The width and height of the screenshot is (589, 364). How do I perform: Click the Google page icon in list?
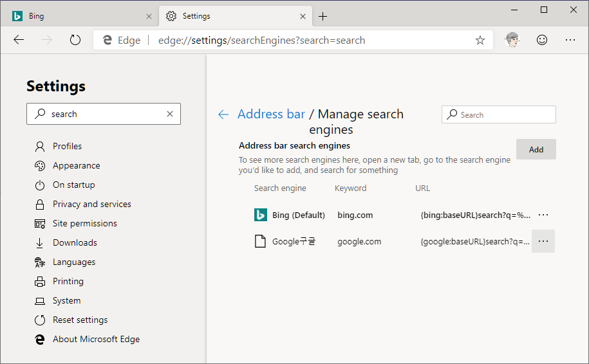pos(260,241)
